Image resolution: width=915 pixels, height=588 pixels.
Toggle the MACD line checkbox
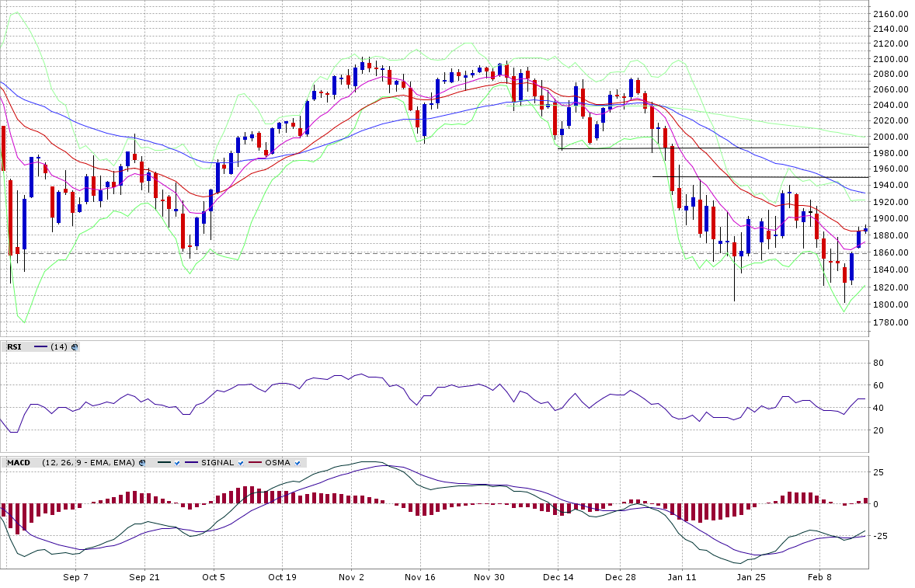[x=177, y=463]
